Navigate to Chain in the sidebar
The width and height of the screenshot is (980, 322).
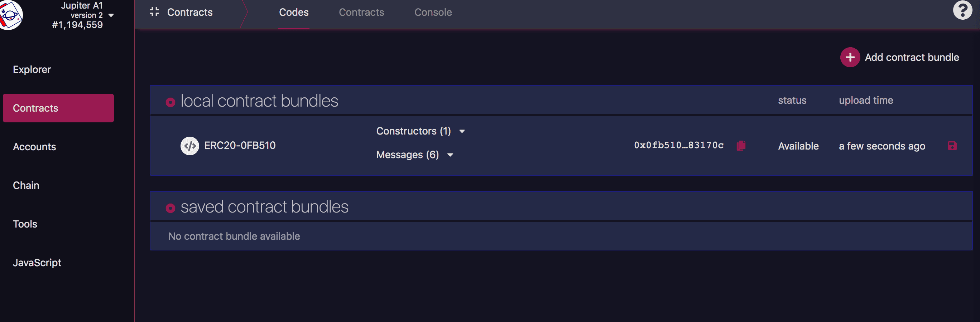(26, 186)
